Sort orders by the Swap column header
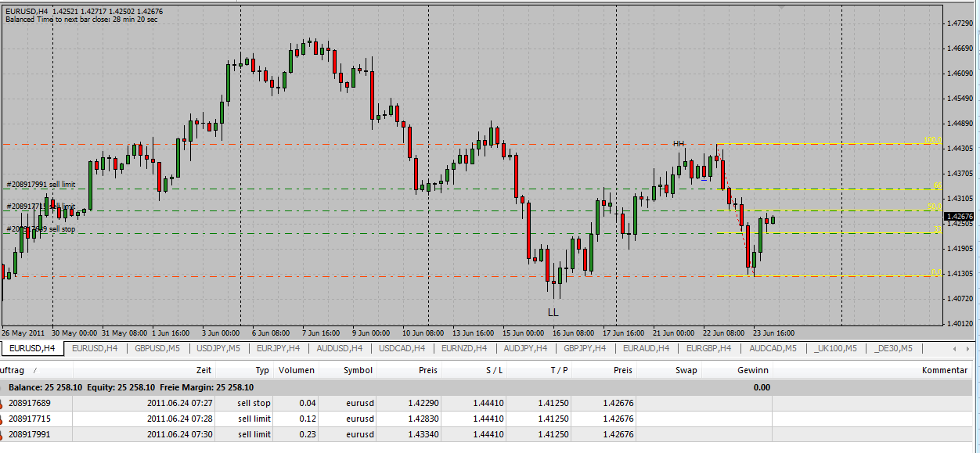 click(x=670, y=370)
